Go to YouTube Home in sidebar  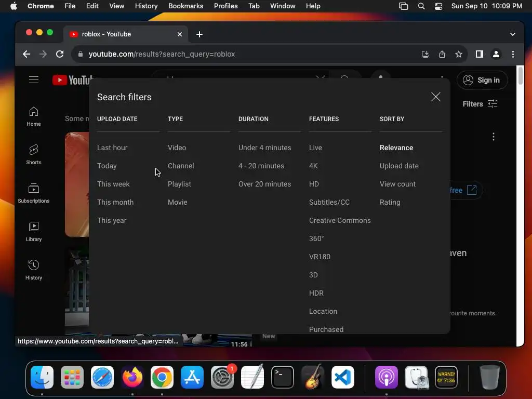pyautogui.click(x=34, y=116)
